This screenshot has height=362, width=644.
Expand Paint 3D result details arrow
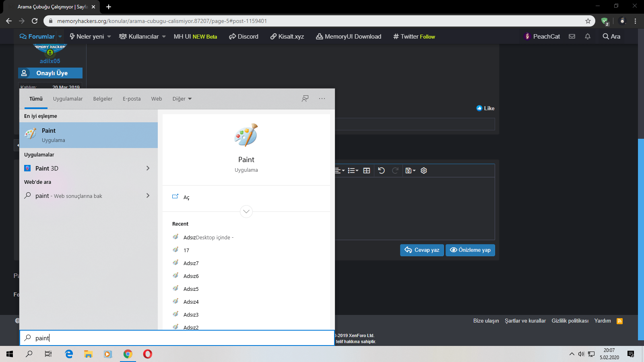pos(148,168)
